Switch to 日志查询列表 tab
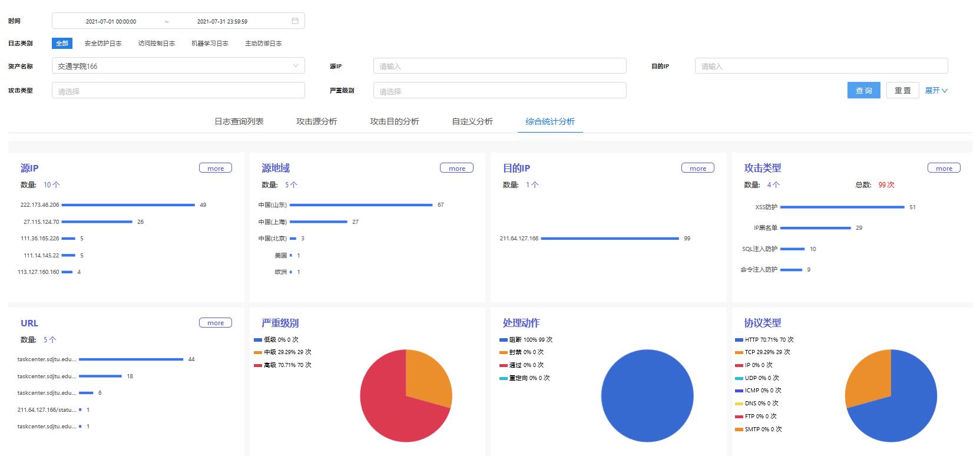 [x=239, y=121]
